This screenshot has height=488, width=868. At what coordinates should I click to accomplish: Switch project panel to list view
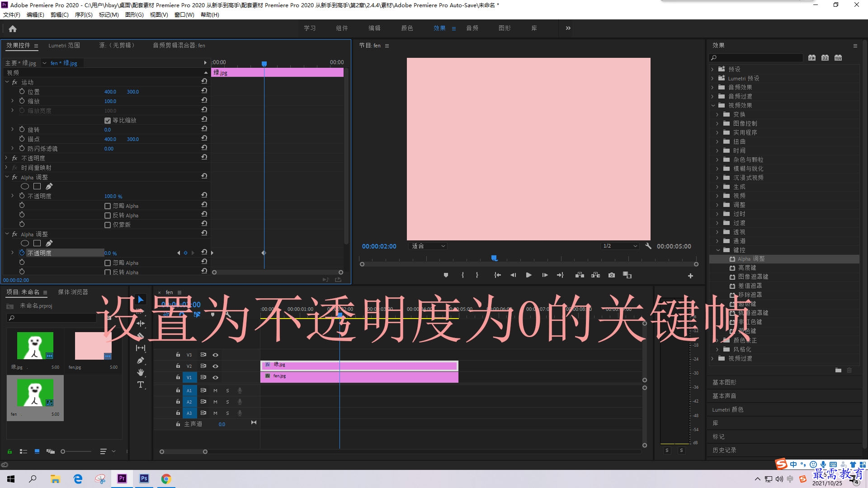click(24, 451)
